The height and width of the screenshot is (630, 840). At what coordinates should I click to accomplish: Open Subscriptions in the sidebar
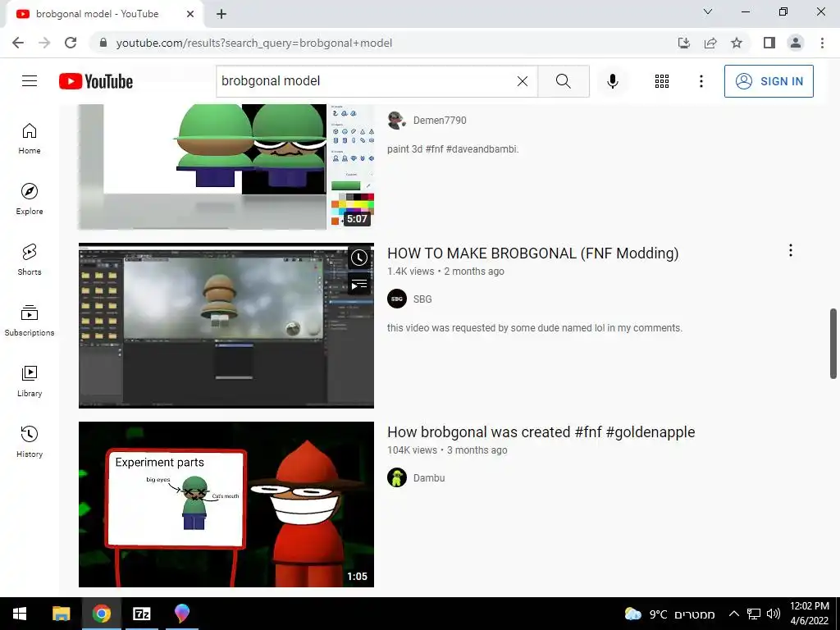point(30,321)
